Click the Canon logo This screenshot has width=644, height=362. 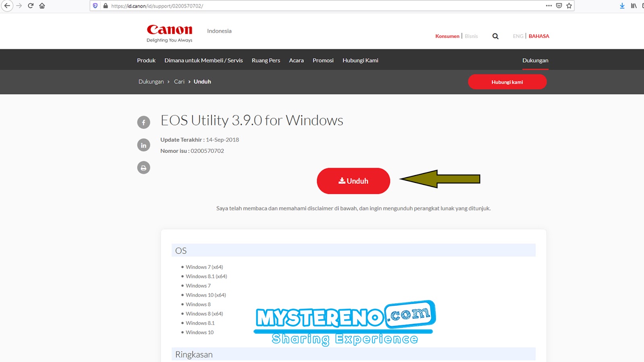(169, 33)
